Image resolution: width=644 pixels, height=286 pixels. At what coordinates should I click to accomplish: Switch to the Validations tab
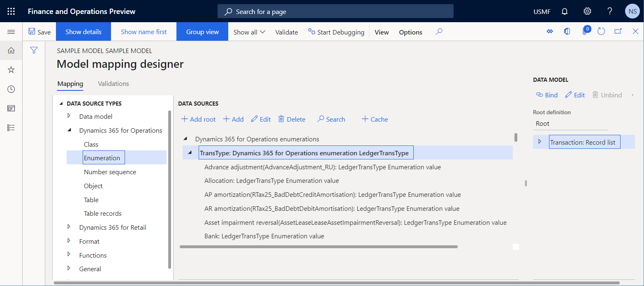pos(113,83)
